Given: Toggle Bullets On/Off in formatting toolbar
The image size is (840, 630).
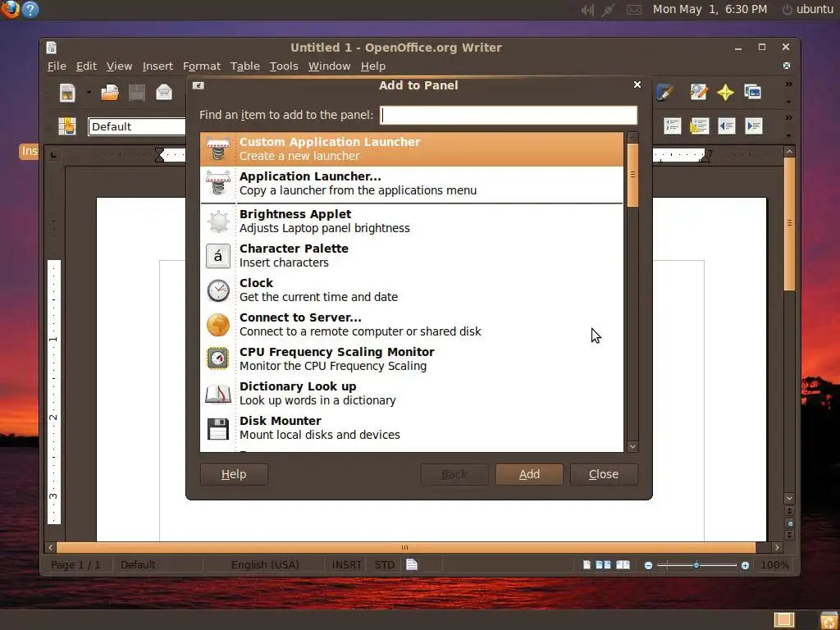Looking at the screenshot, I should click(699, 126).
